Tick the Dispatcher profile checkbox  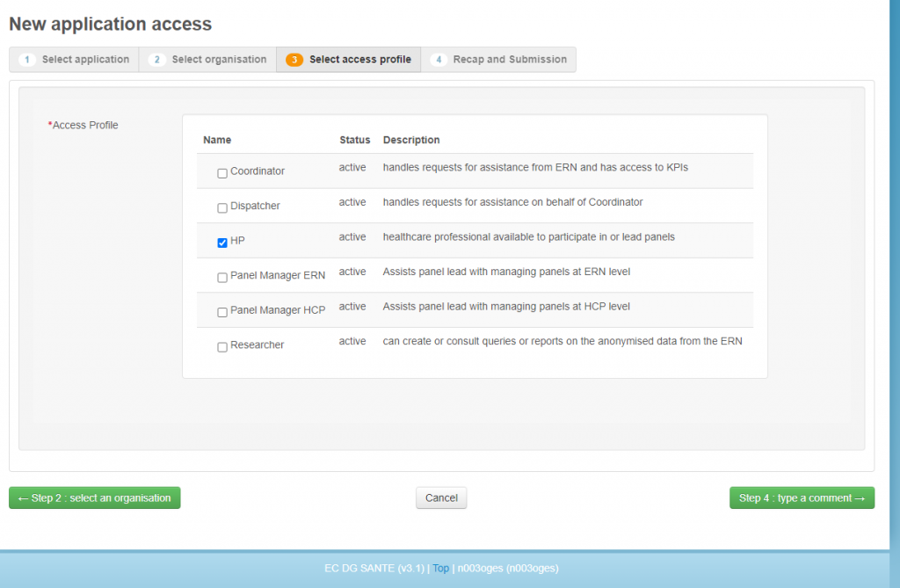pyautogui.click(x=222, y=208)
